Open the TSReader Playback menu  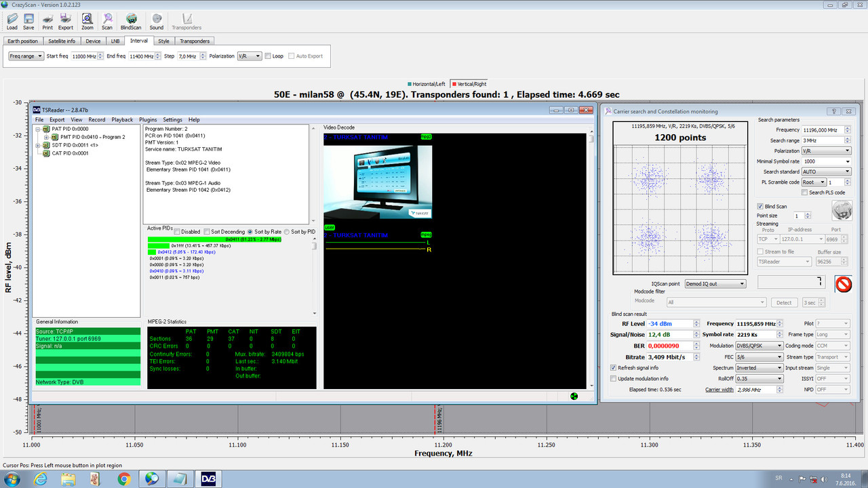click(122, 120)
